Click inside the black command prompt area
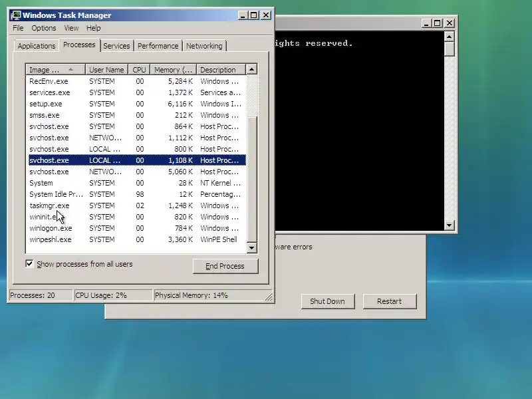 click(x=360, y=130)
